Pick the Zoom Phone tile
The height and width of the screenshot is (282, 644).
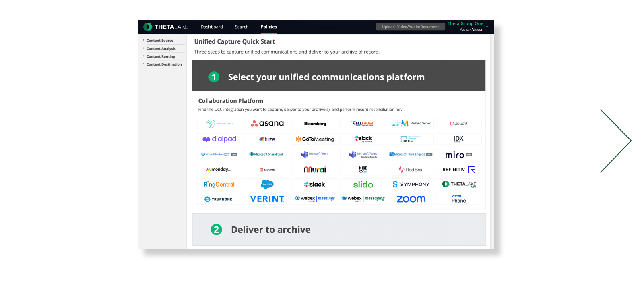coord(458,199)
